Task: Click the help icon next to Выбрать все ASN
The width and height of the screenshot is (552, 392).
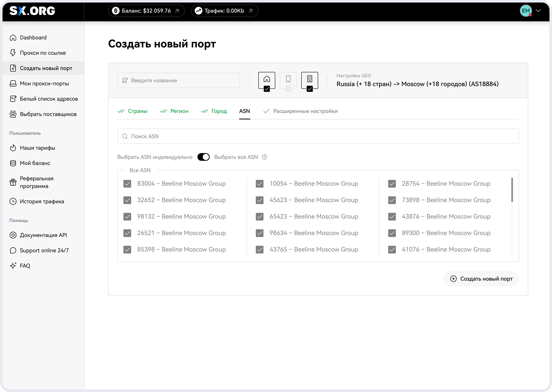Action: tap(264, 157)
